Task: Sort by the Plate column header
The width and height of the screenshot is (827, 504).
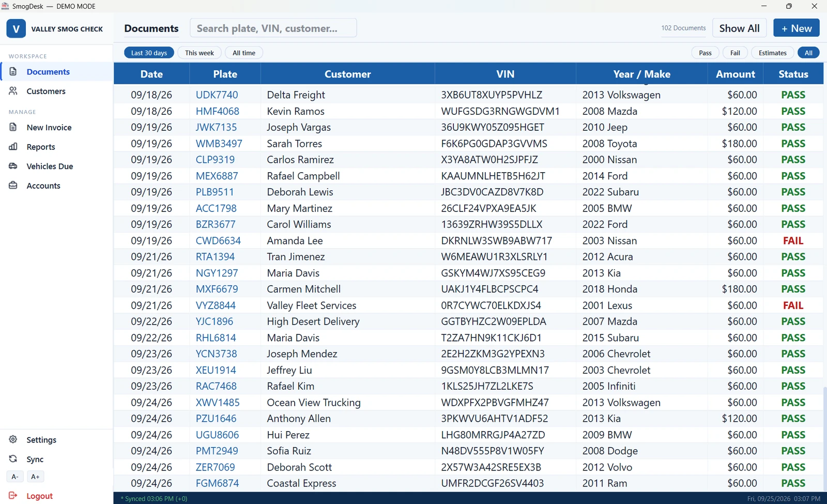Action: pyautogui.click(x=225, y=74)
